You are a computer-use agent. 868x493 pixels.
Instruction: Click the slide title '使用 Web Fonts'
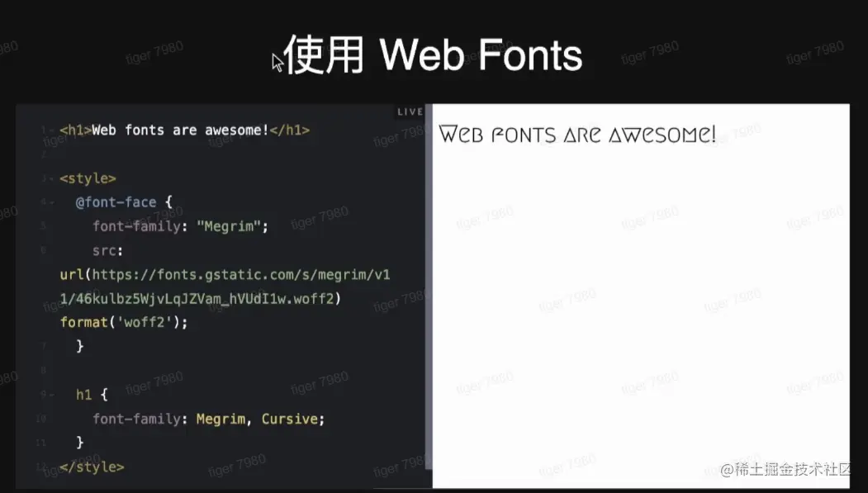click(432, 55)
